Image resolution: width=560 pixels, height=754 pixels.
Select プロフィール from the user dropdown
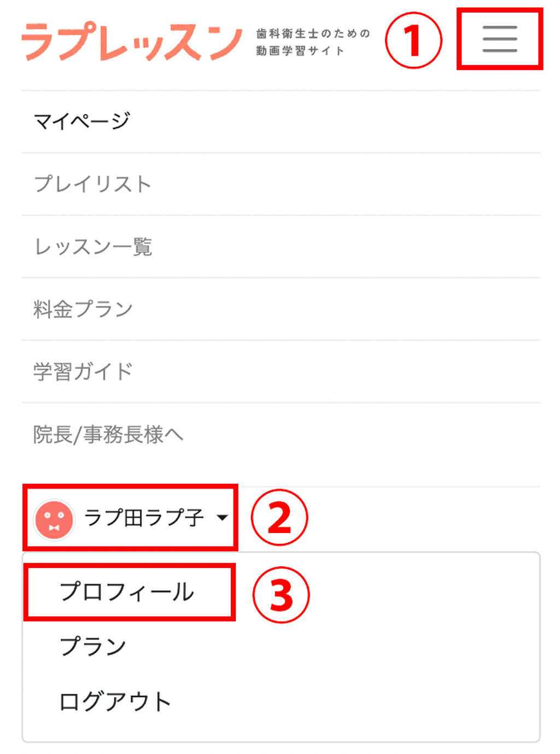coord(127,592)
